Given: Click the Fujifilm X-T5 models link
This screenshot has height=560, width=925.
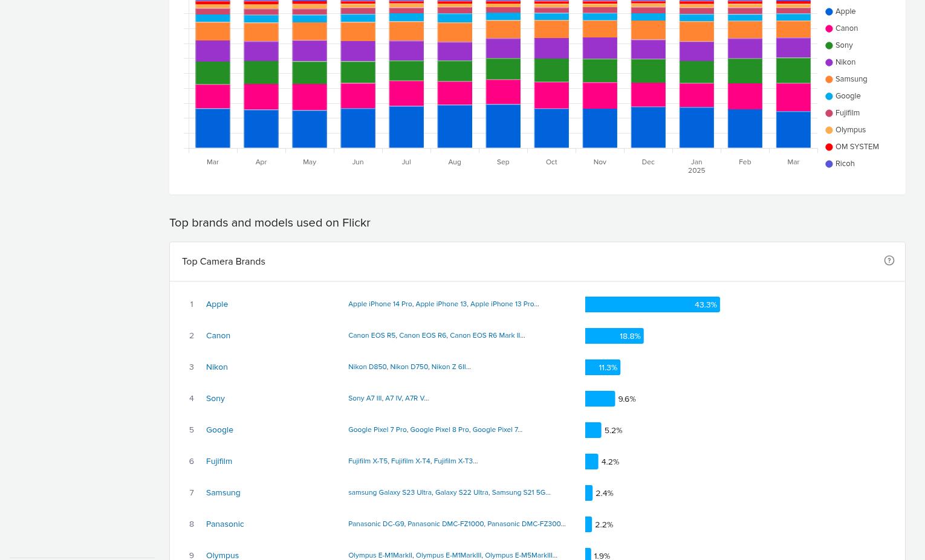Looking at the screenshot, I should coord(368,461).
